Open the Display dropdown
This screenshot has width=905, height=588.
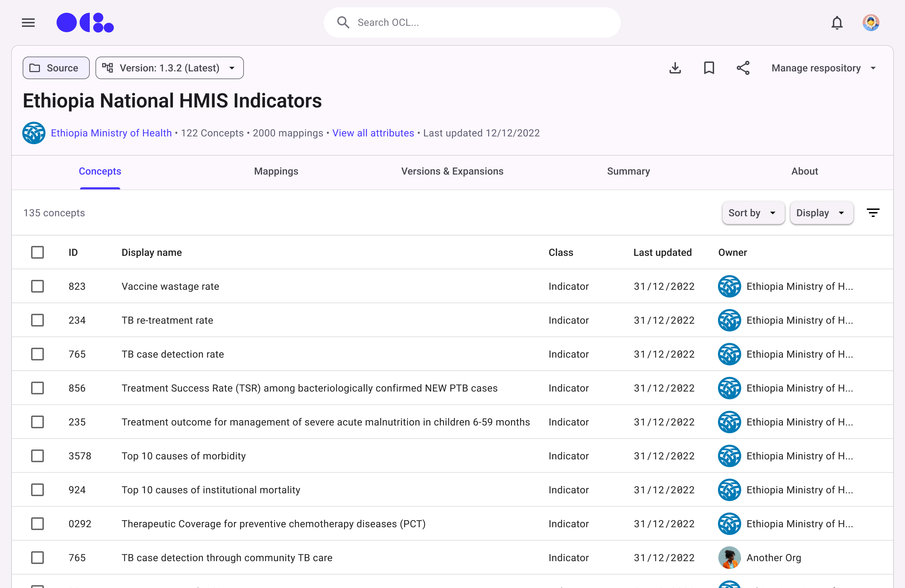tap(821, 213)
